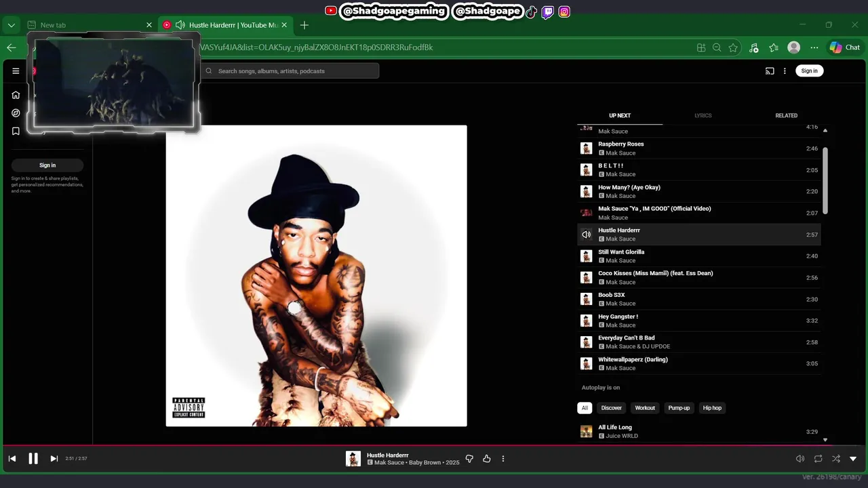868x488 pixels.
Task: Open player bar three-dot action menu
Action: pyautogui.click(x=503, y=459)
